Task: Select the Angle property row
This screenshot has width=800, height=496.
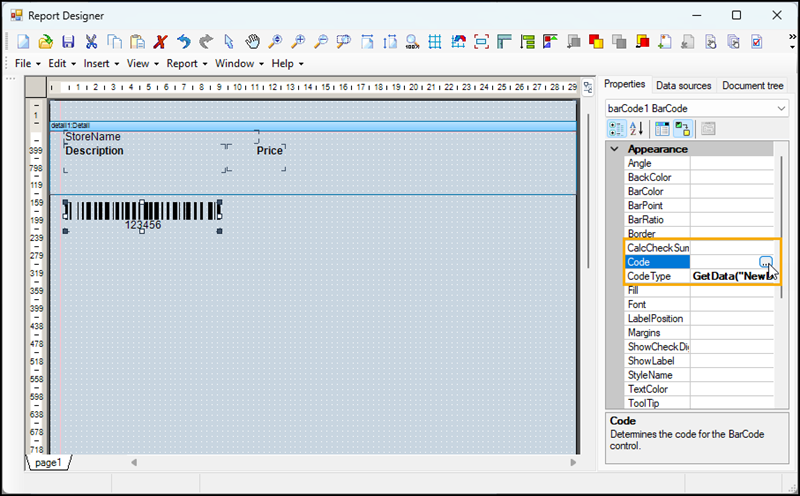Action: [x=699, y=163]
